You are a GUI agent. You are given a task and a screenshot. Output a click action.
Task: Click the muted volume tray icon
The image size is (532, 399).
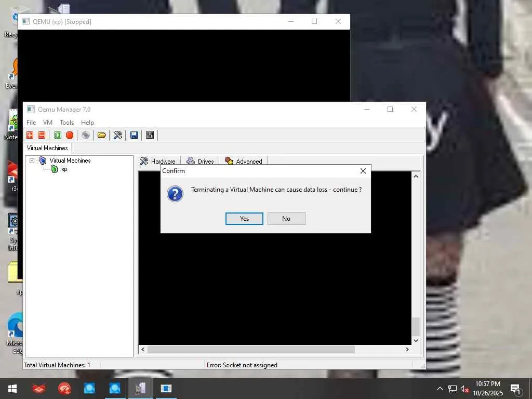[x=464, y=389]
